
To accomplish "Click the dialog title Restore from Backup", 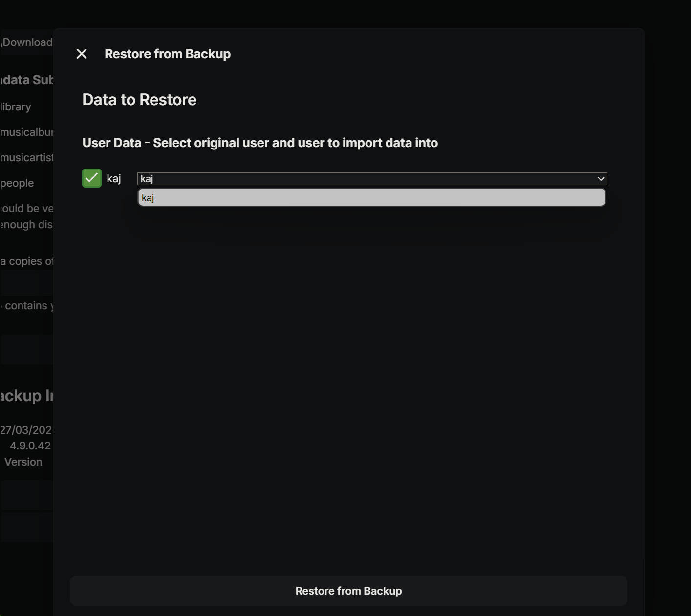I will (x=168, y=54).
